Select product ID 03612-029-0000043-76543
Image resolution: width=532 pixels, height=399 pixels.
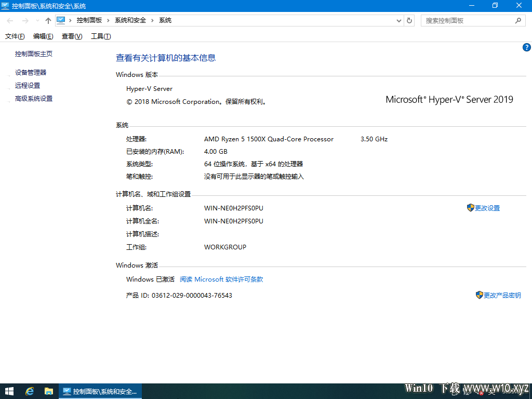(x=192, y=296)
